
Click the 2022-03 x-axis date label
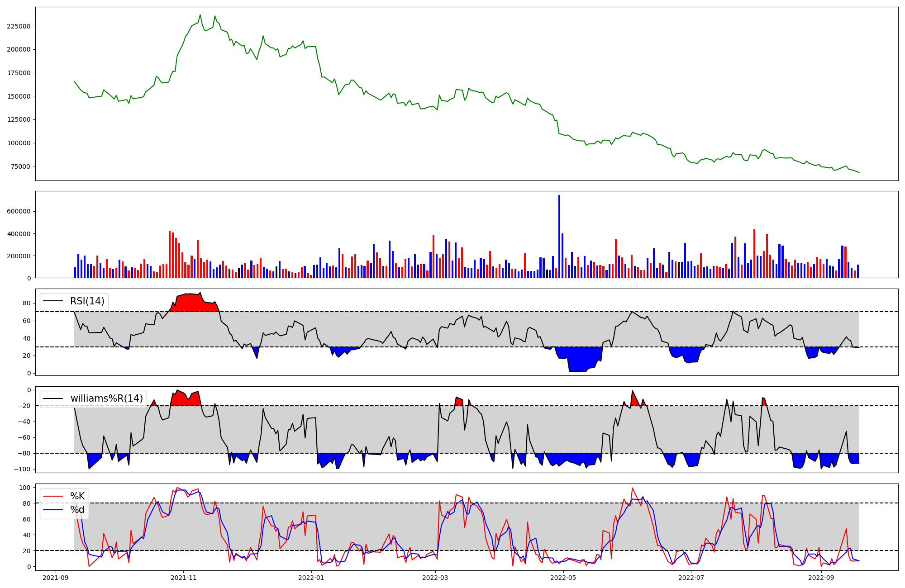tap(435, 578)
